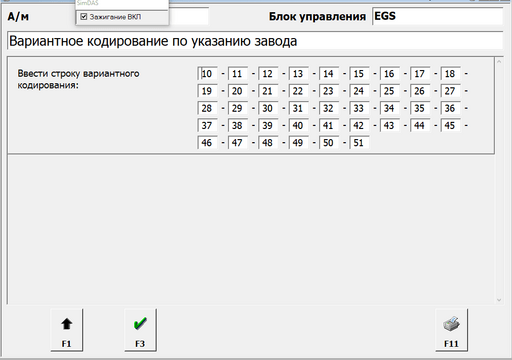The image size is (512, 360).
Task: Select coding byte field 45
Action: coord(450,126)
